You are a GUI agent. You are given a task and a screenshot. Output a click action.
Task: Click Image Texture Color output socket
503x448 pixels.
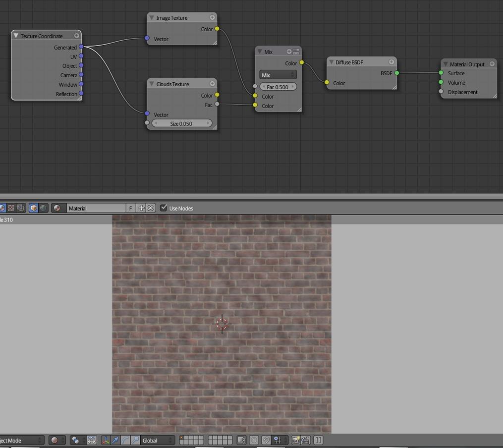coord(217,29)
